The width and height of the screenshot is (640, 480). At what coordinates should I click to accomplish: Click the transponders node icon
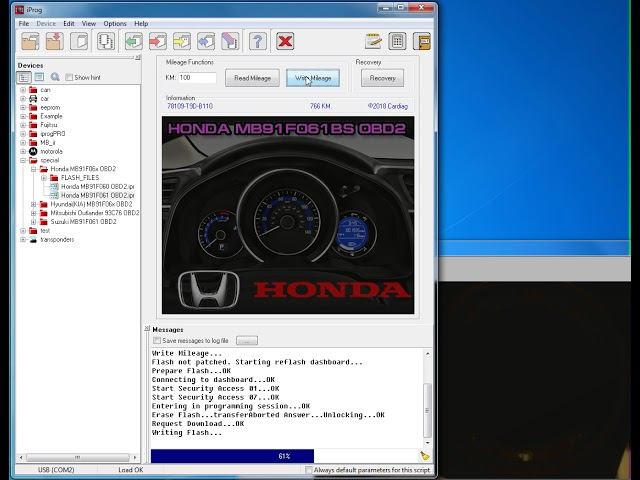pyautogui.click(x=33, y=240)
